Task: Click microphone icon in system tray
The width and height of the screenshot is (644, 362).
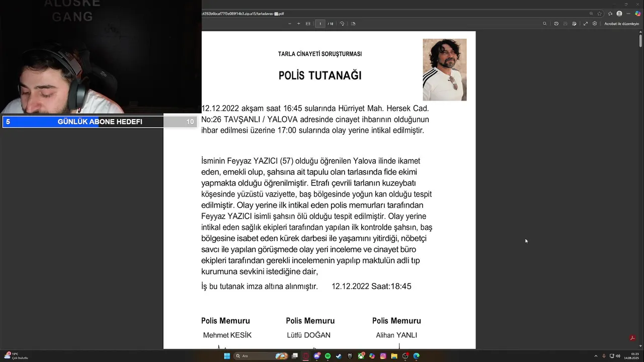Action: (x=604, y=356)
